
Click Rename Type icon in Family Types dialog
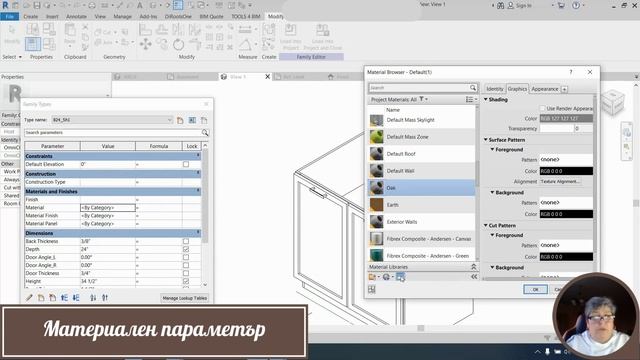pos(192,120)
